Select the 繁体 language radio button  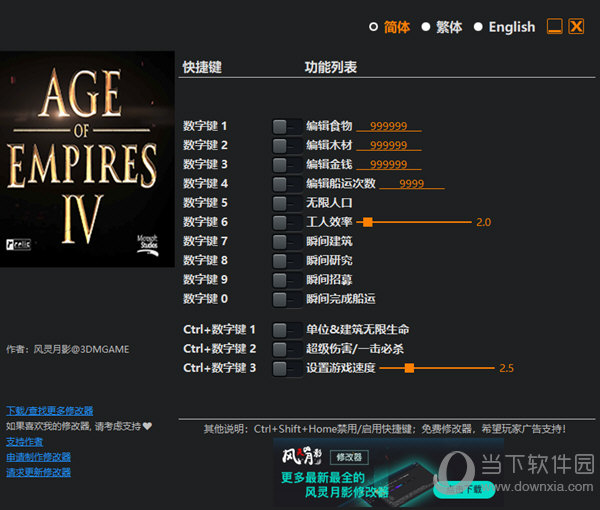(426, 27)
